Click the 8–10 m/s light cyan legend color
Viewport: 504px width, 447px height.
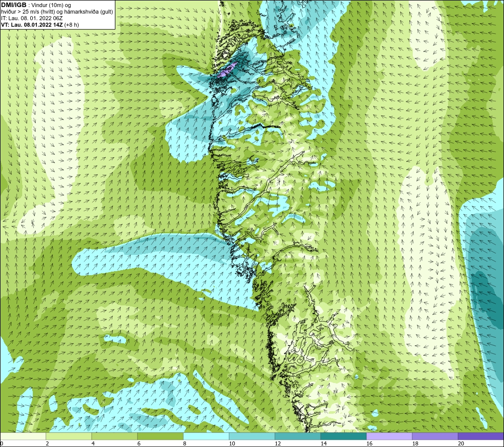pos(206,436)
